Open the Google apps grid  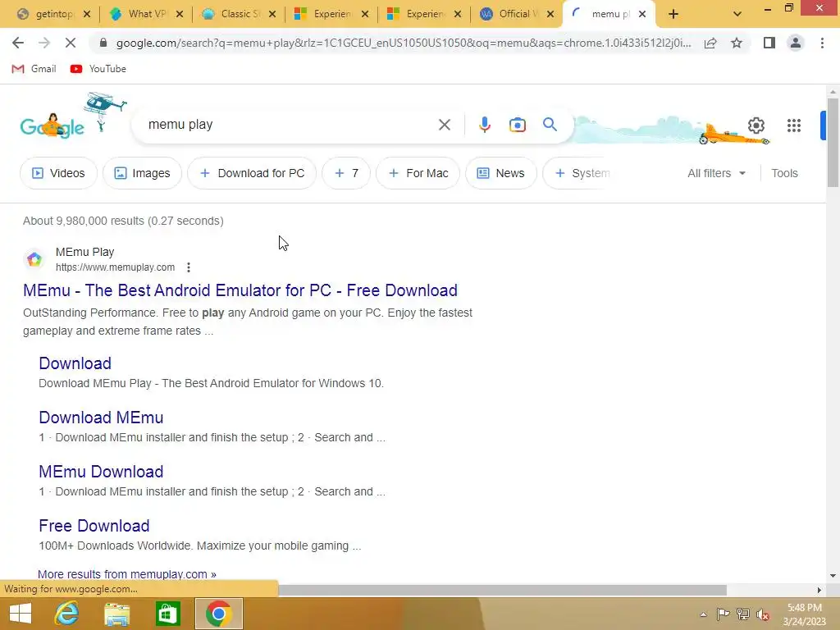click(x=793, y=126)
